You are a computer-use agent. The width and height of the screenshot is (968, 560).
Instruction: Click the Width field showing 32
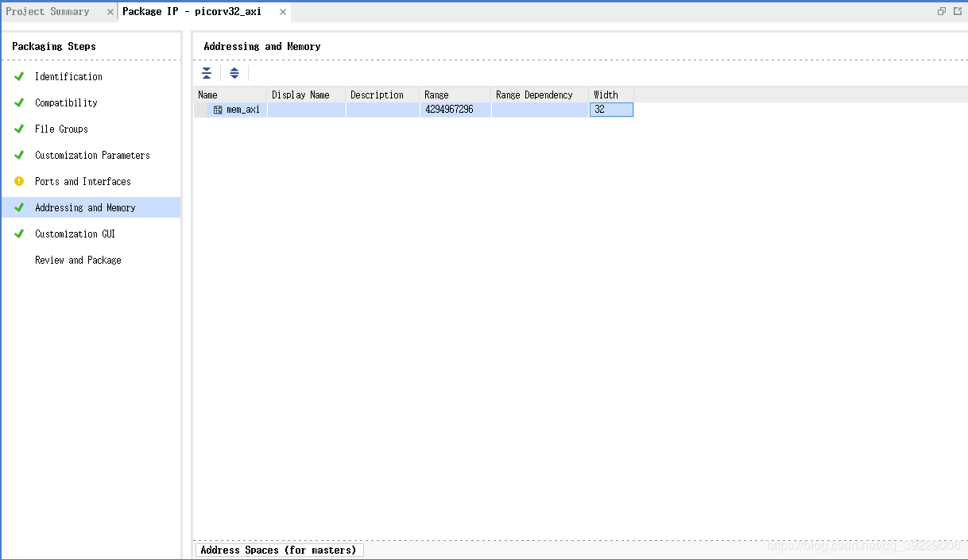point(611,110)
